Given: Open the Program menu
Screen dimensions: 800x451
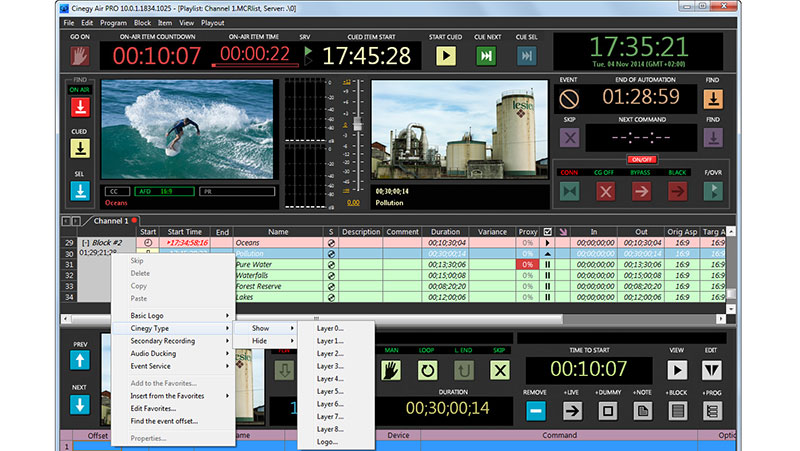Looking at the screenshot, I should (x=113, y=23).
